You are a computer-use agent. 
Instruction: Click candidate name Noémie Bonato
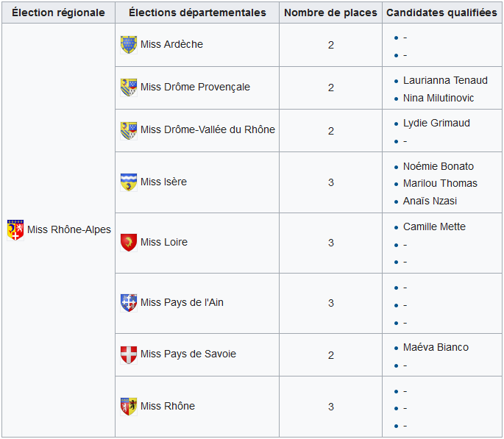point(438,166)
